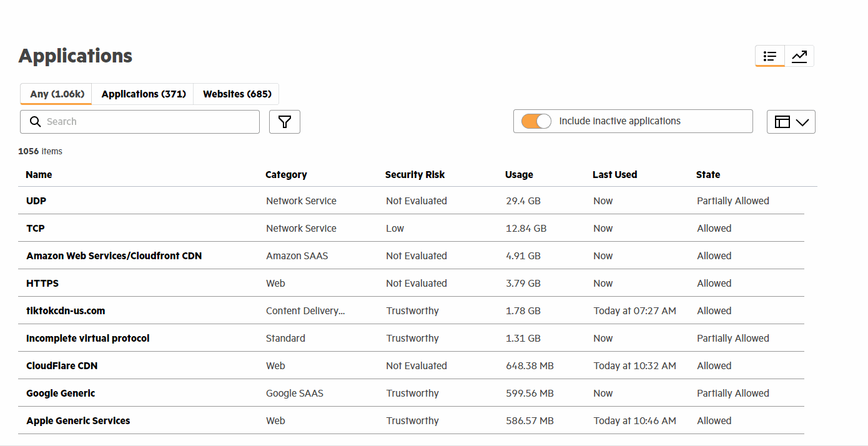Select Google Generic application
Image resolution: width=868 pixels, height=446 pixels.
tap(61, 394)
